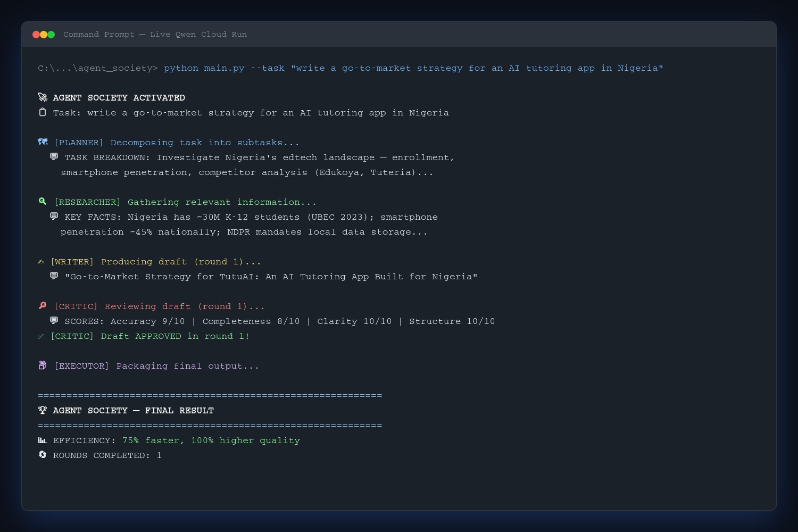This screenshot has width=798, height=532.
Task: Click the gift box icon next to [EXECUTOR]
Action: pyautogui.click(x=43, y=365)
